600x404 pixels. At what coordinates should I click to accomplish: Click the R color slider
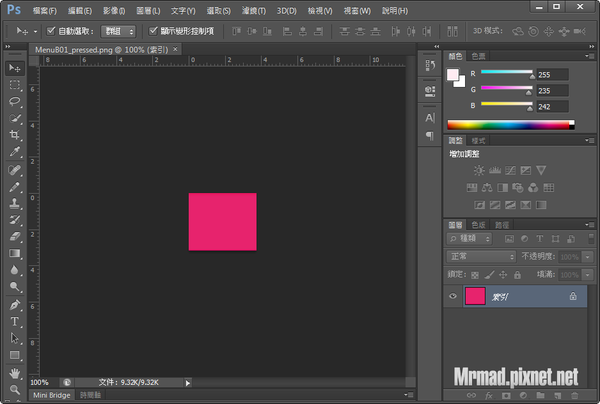pyautogui.click(x=506, y=72)
